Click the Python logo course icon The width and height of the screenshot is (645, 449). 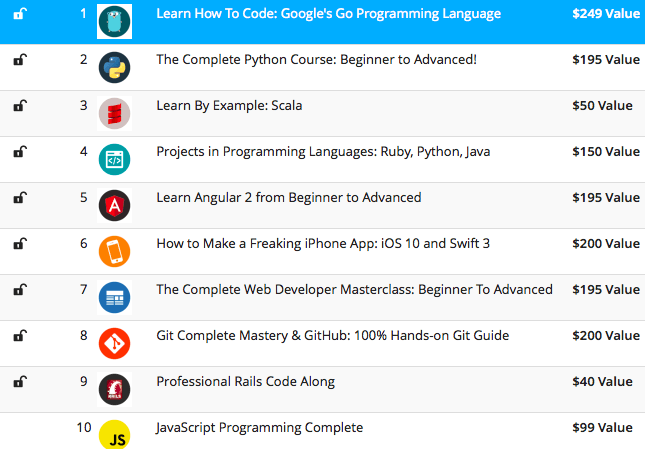point(115,68)
